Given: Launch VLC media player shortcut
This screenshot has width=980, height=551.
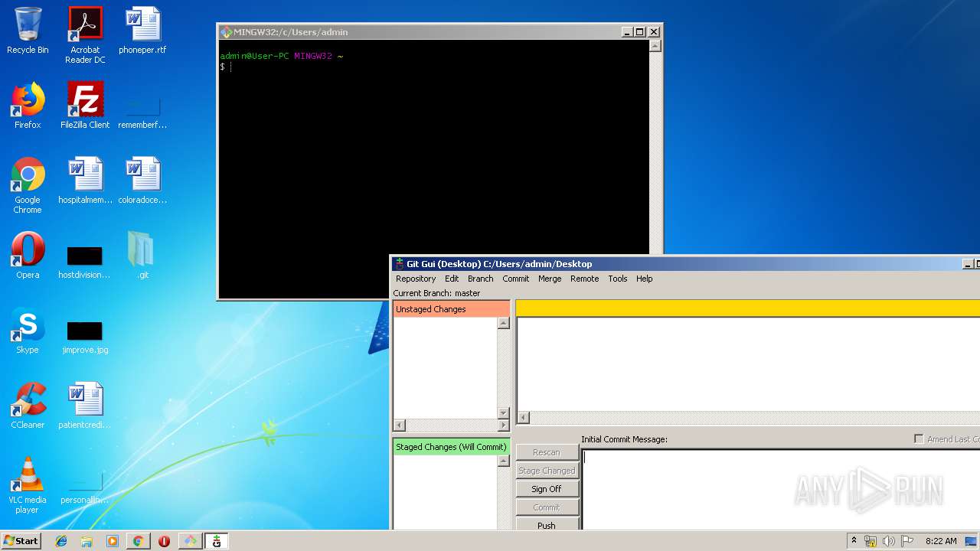Looking at the screenshot, I should click(x=28, y=485).
